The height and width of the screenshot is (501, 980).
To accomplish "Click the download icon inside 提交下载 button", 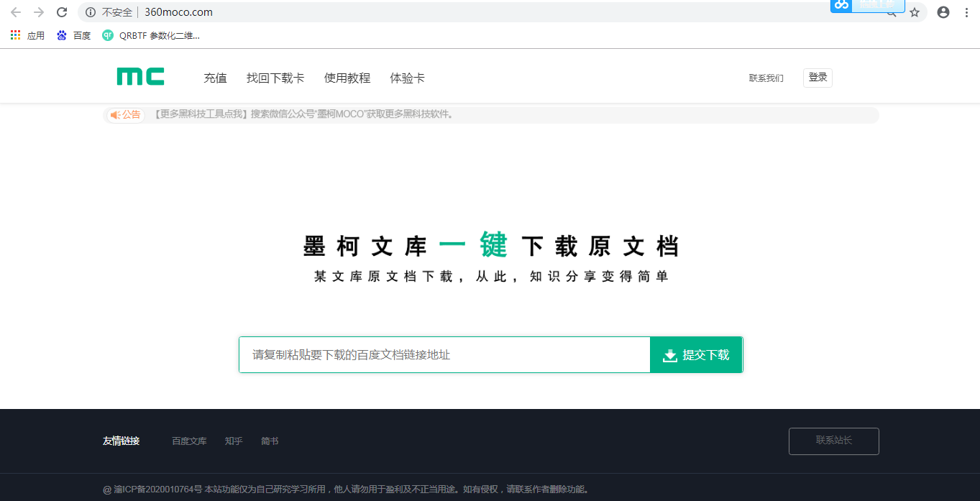I will tap(670, 354).
